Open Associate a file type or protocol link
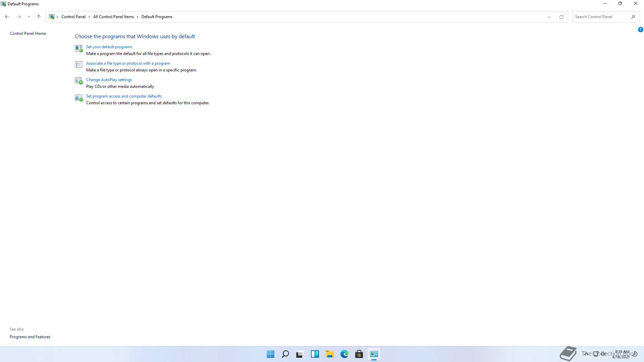 point(128,63)
